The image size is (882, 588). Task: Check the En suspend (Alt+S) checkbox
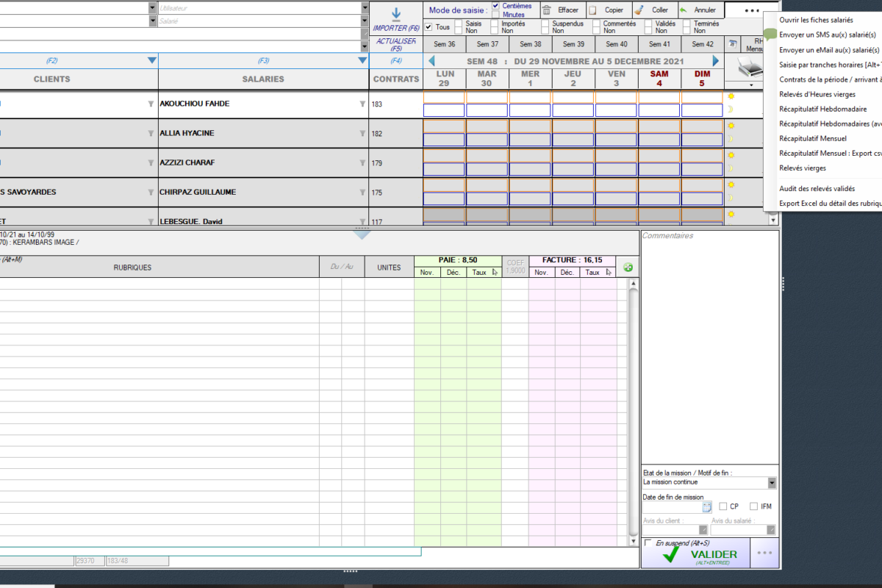(648, 543)
